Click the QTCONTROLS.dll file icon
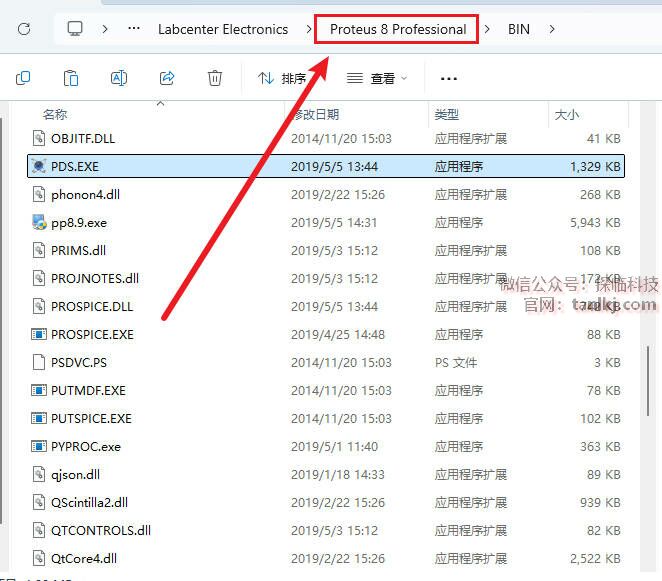Image resolution: width=662 pixels, height=581 pixels. click(x=39, y=530)
